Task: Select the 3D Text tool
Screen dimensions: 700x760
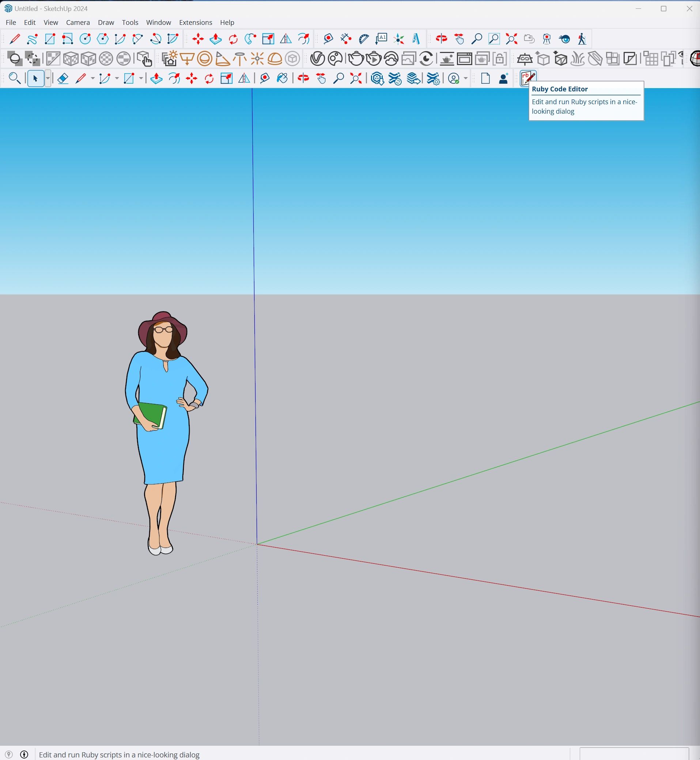Action: [x=416, y=39]
